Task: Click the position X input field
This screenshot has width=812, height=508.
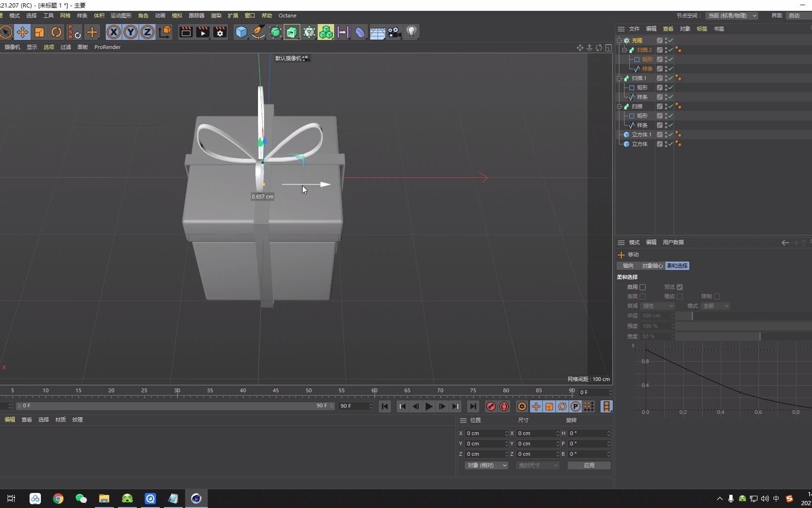Action: (487, 433)
